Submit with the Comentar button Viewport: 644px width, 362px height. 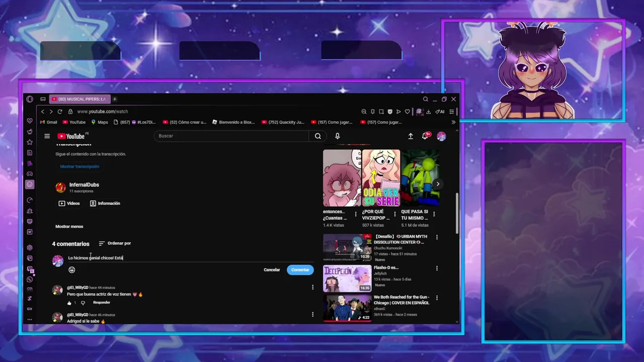(300, 270)
